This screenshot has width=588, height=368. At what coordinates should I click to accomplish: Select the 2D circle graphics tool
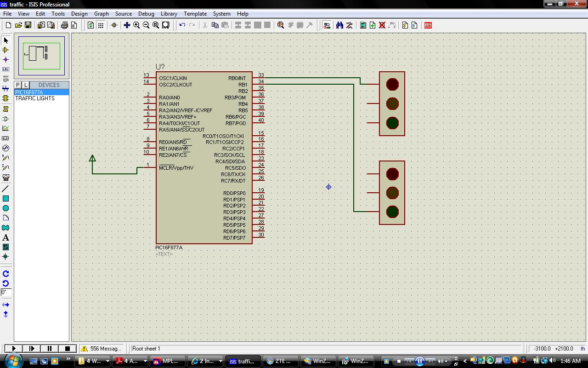click(6, 208)
